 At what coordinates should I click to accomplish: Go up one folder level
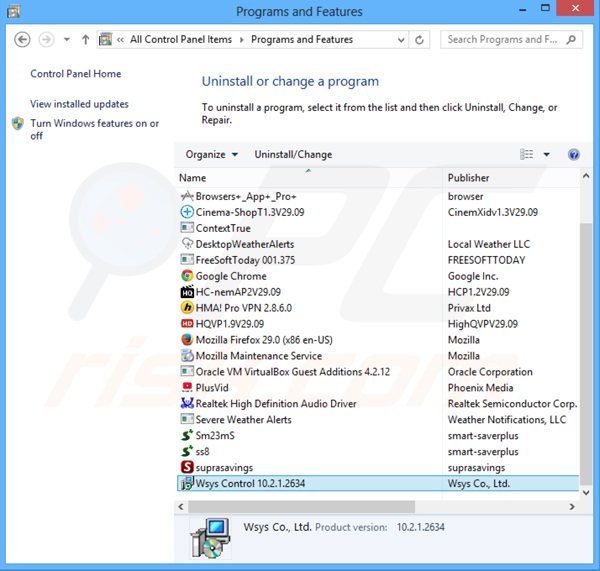pos(86,39)
